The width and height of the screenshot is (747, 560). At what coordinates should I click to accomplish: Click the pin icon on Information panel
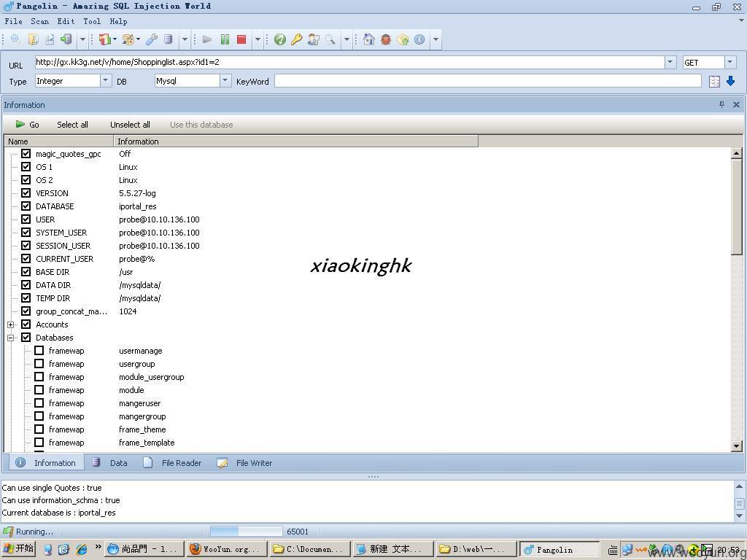(x=721, y=104)
